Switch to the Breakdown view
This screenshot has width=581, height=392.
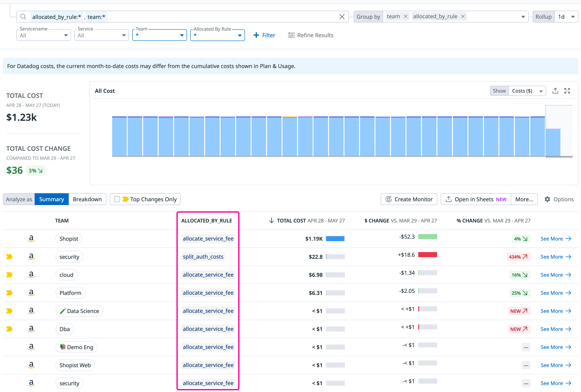(87, 199)
